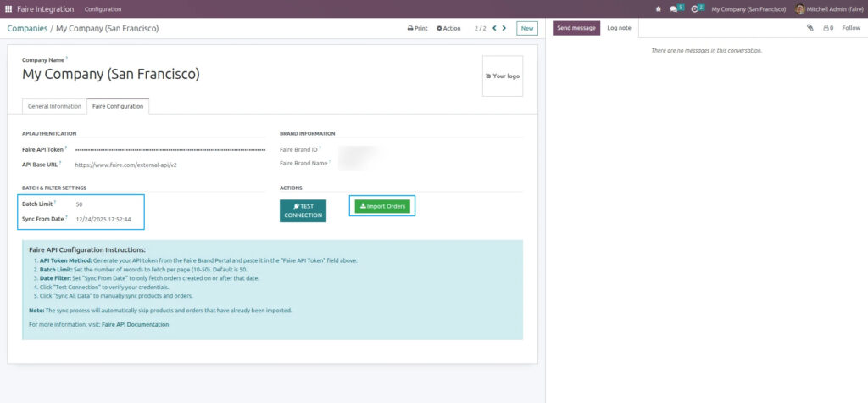Switch to the General Information tab
The image size is (868, 403).
click(x=54, y=106)
